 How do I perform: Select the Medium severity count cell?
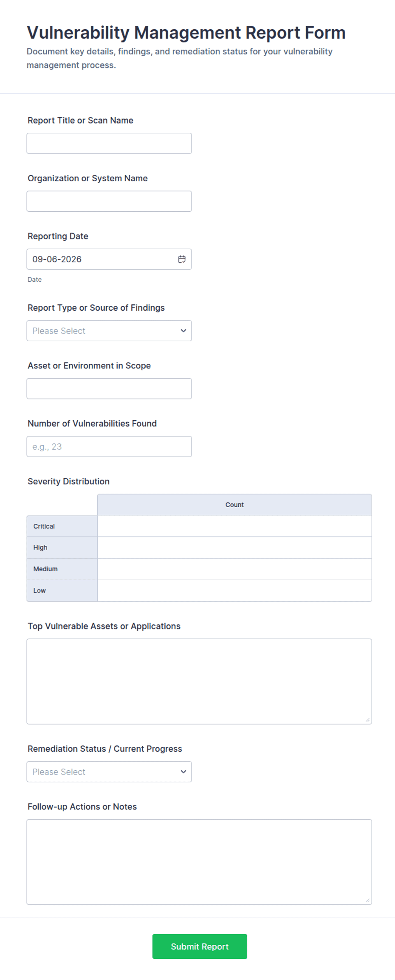pyautogui.click(x=234, y=569)
